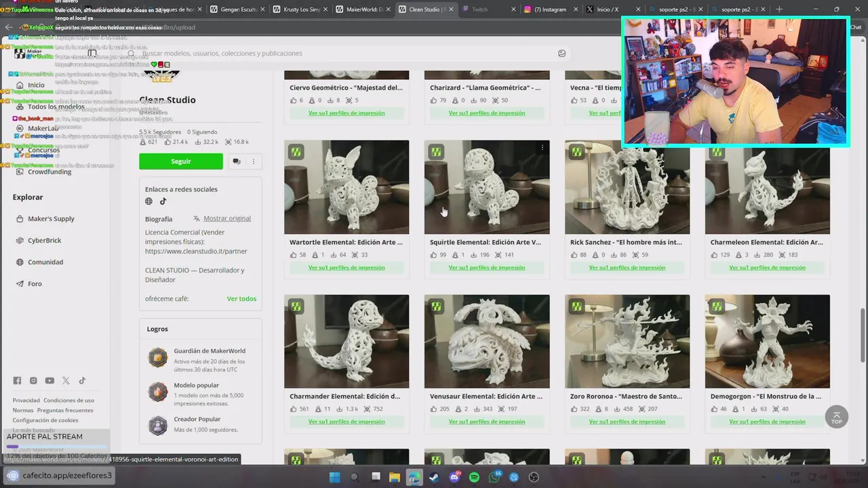Open Wartortle Elemental model thumbnail
Image resolution: width=868 pixels, height=488 pixels.
pos(347,187)
